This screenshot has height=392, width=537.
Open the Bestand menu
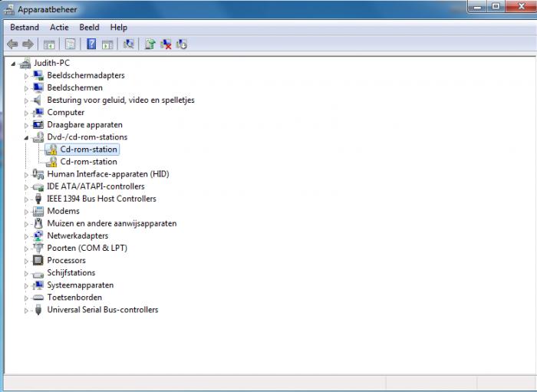(25, 27)
